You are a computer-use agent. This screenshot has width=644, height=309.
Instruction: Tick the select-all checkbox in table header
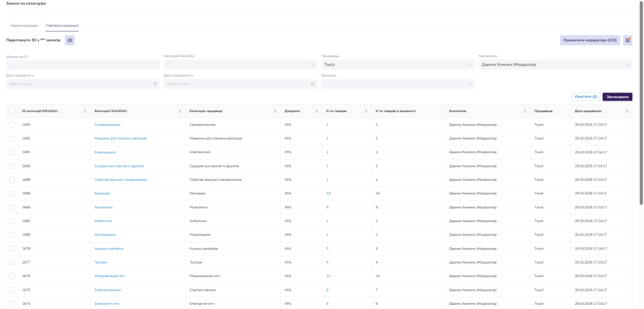13,111
